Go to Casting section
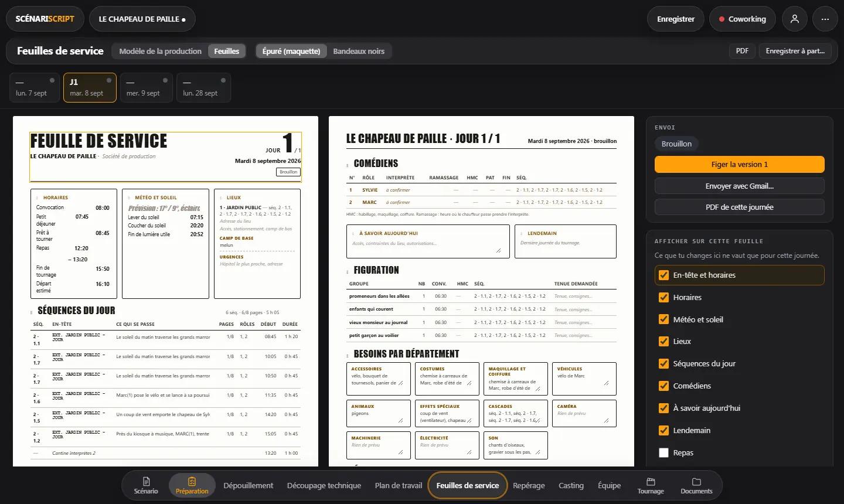The height and width of the screenshot is (504, 844). click(571, 485)
